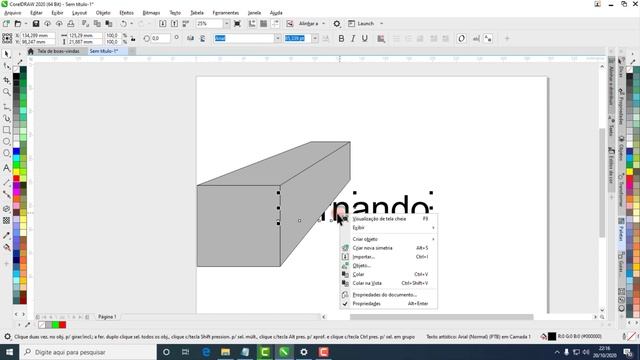Toggle the mirror text horizontally button
Image resolution: width=640 pixels, height=360 pixels.
click(x=190, y=38)
